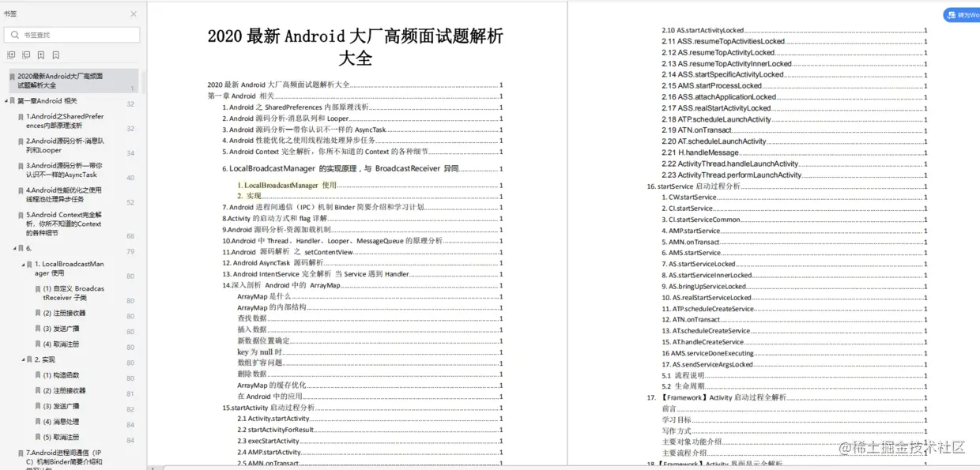Collapse all bookmarks with the minus icon
Viewport: 980px width, 470px height.
tap(26, 55)
